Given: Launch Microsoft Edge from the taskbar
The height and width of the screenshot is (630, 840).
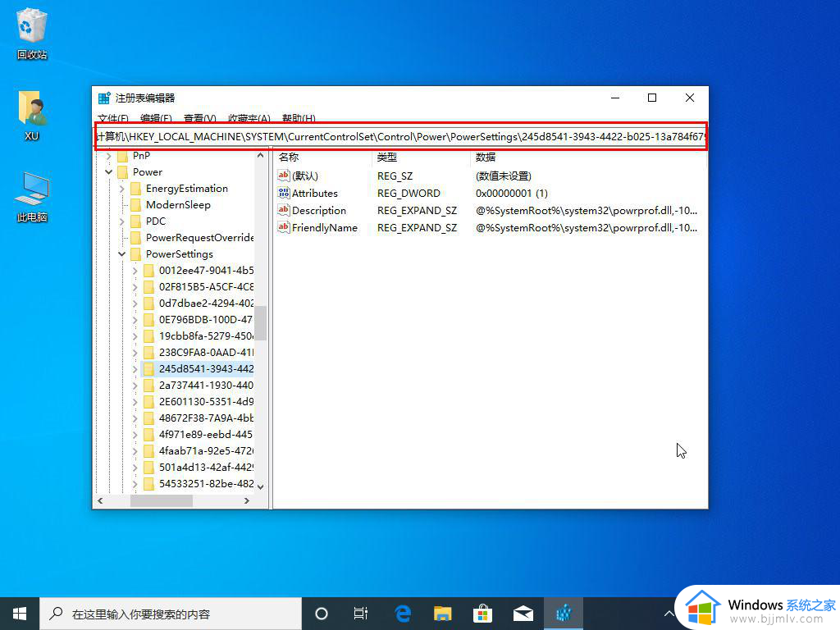Looking at the screenshot, I should pyautogui.click(x=402, y=614).
